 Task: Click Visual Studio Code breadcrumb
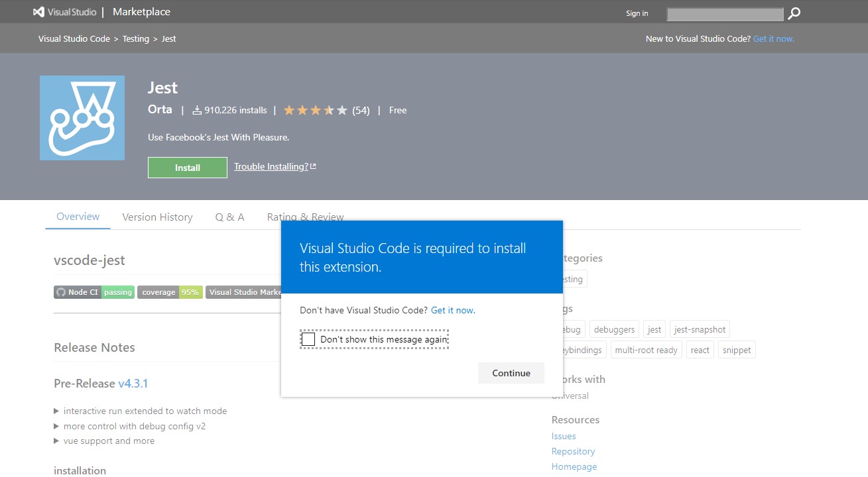[74, 38]
